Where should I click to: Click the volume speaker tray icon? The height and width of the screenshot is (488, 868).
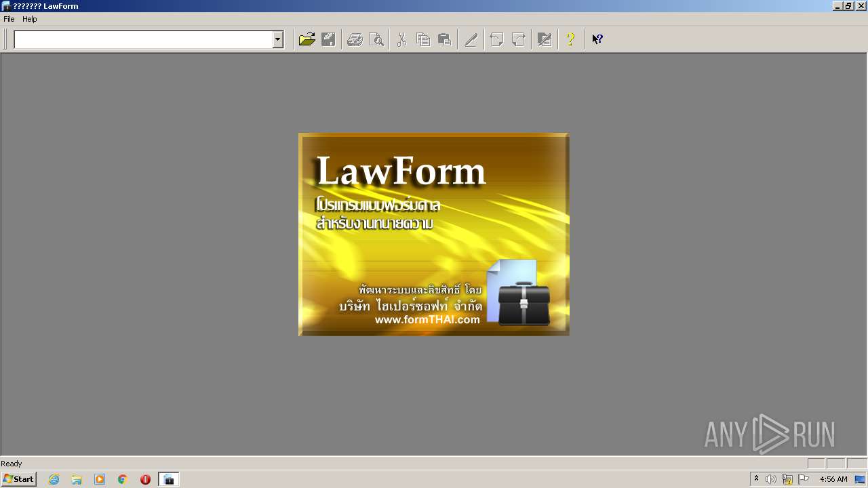771,479
